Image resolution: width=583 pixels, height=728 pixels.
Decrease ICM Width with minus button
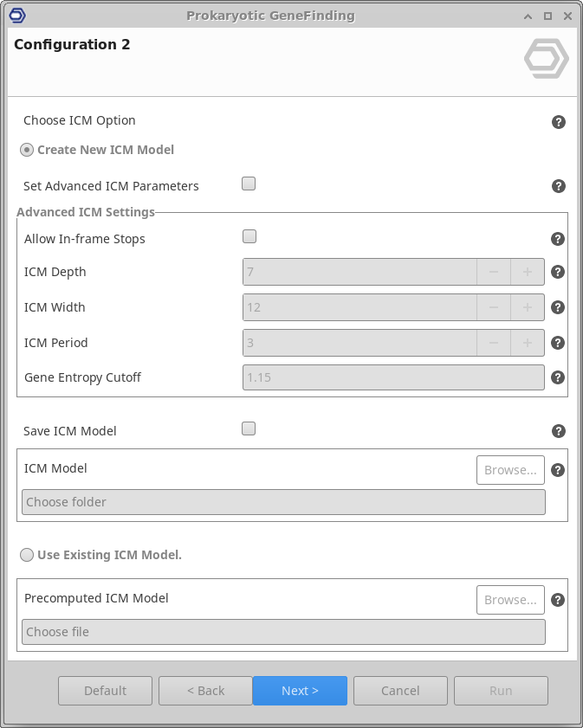click(x=494, y=307)
